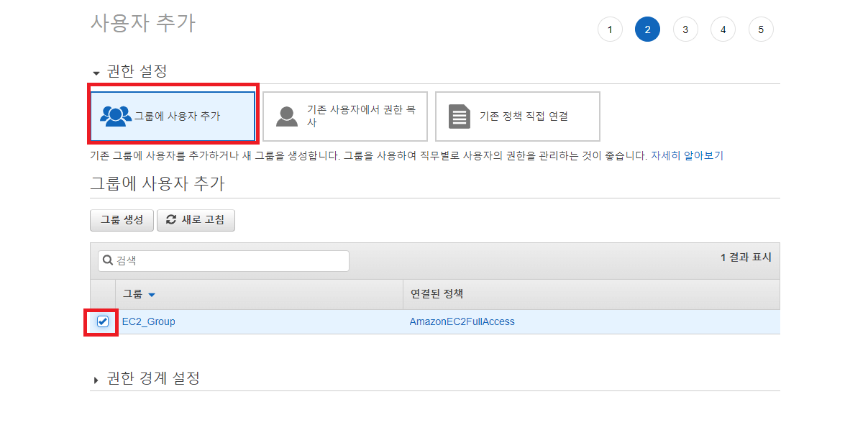Image resolution: width=868 pixels, height=448 pixels.
Task: Click the 그룹 생성 button
Action: 122,220
